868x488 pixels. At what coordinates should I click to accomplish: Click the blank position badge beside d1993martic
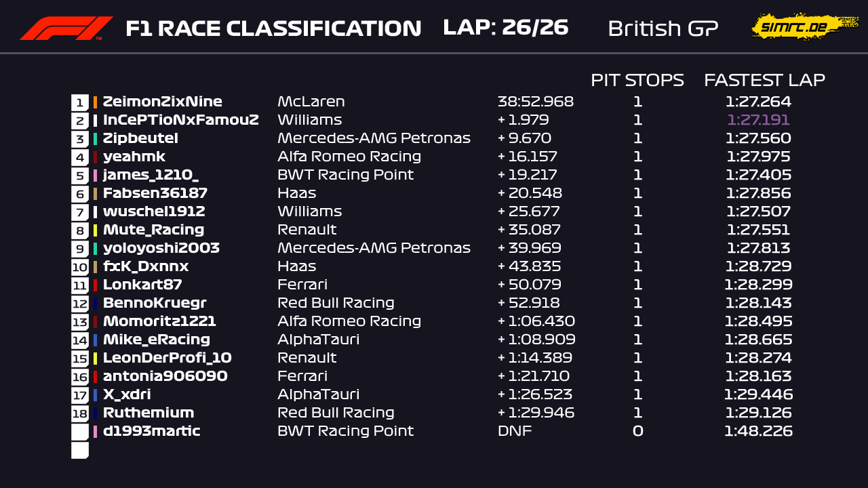pyautogui.click(x=80, y=432)
